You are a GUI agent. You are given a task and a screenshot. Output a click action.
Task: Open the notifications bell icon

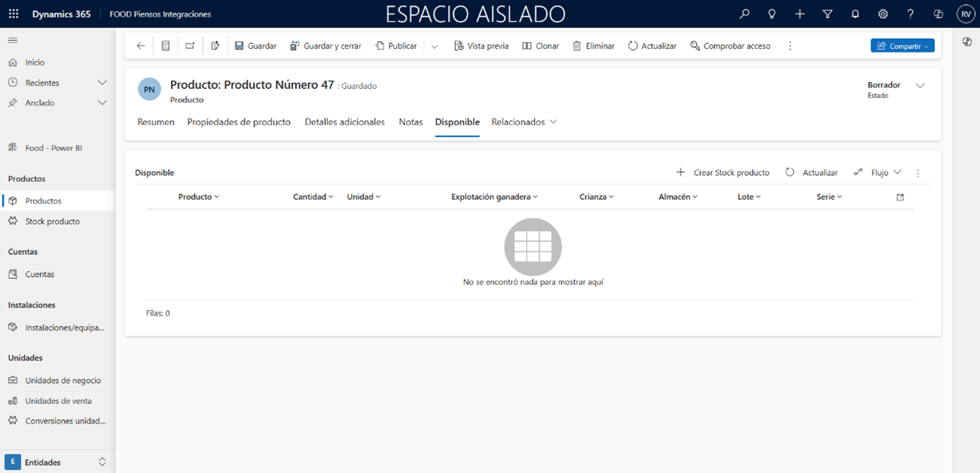point(855,14)
